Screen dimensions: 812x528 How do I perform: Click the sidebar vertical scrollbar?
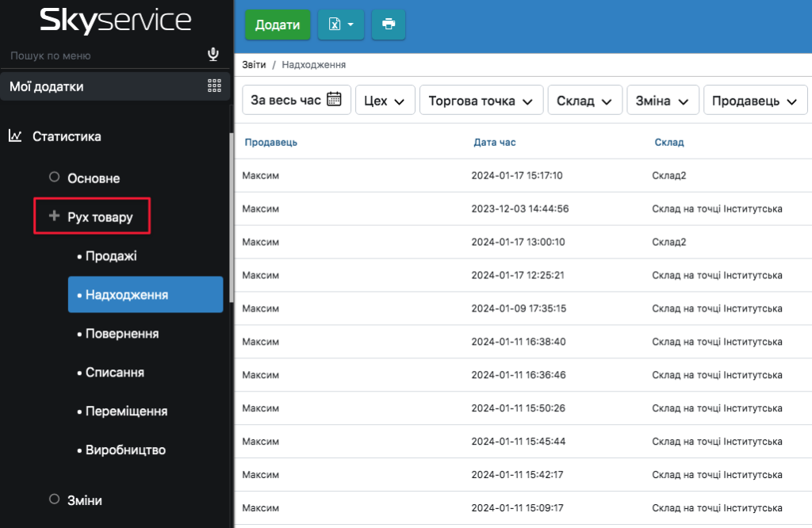click(231, 214)
